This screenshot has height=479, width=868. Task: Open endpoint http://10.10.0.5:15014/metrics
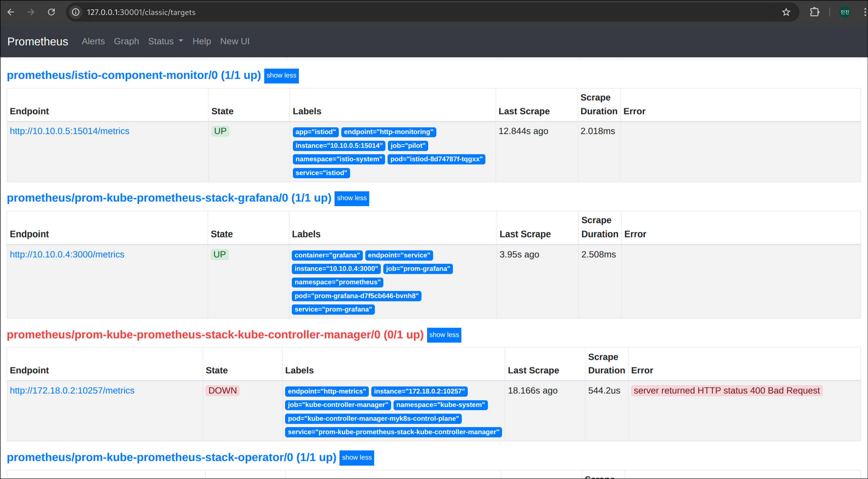pos(70,131)
